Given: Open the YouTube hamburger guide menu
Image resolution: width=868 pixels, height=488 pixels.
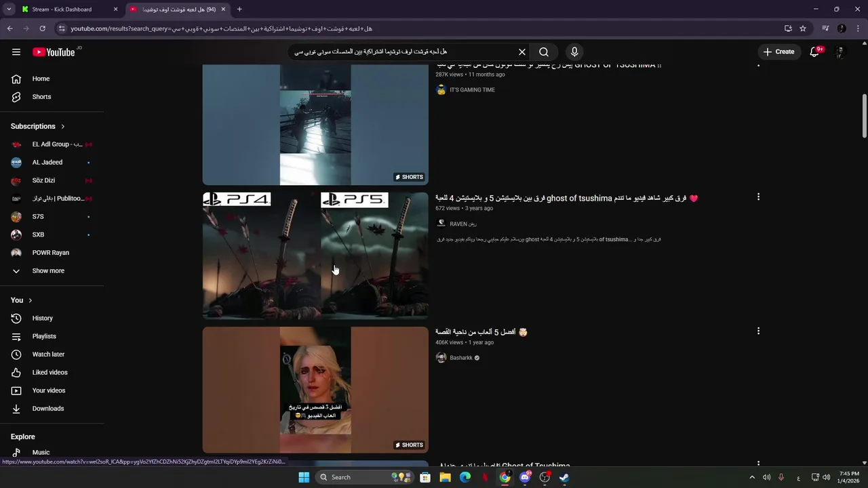Looking at the screenshot, I should click(16, 52).
